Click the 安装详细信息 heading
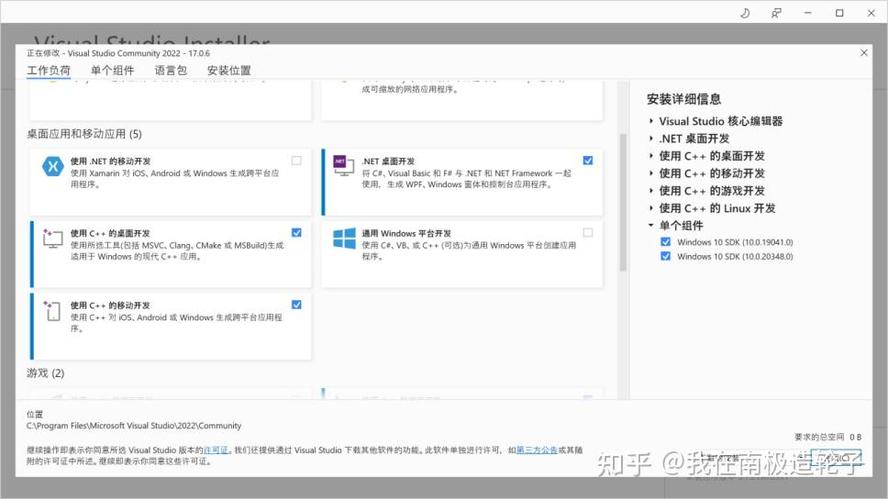The width and height of the screenshot is (888, 500). coord(684,99)
